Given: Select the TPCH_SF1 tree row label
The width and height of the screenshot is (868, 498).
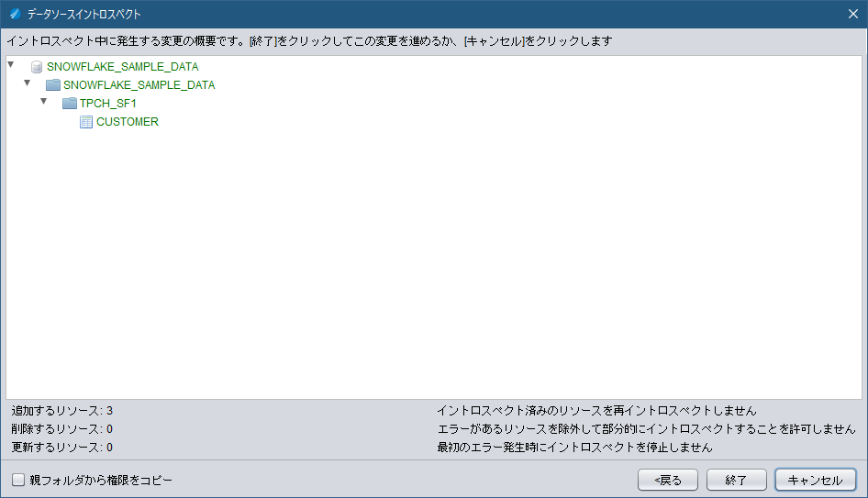Looking at the screenshot, I should (108, 104).
